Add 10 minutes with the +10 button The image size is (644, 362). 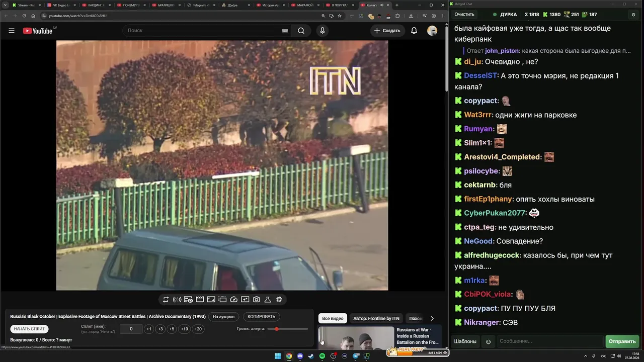click(x=185, y=329)
